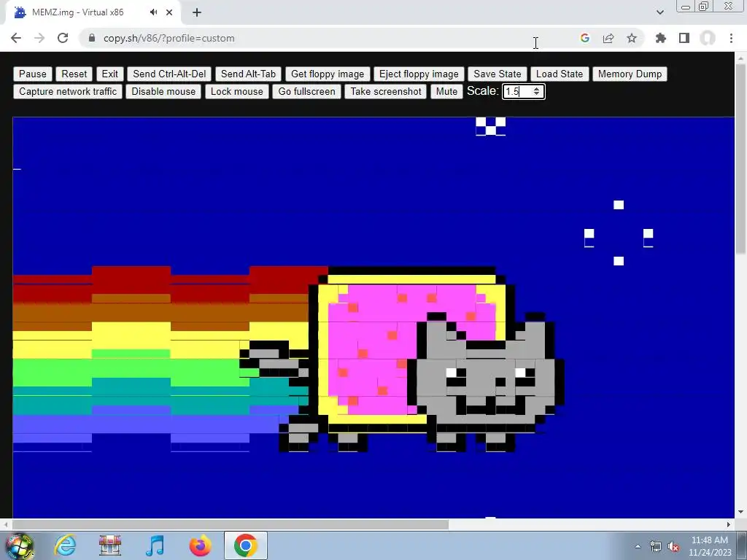Click Get floppy image
The width and height of the screenshot is (747, 560).
pyautogui.click(x=328, y=74)
